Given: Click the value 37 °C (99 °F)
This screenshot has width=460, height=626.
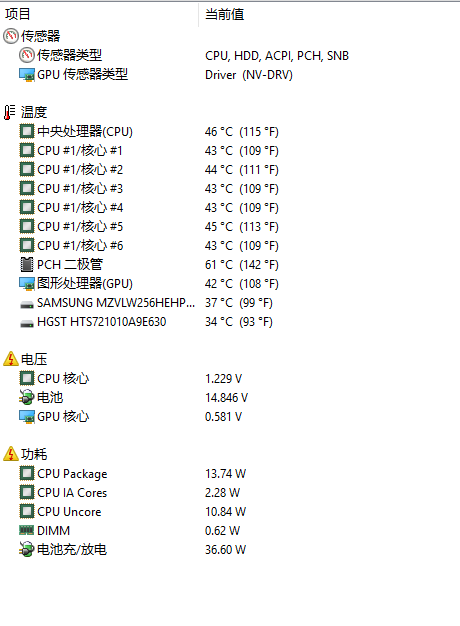Looking at the screenshot, I should [239, 303].
